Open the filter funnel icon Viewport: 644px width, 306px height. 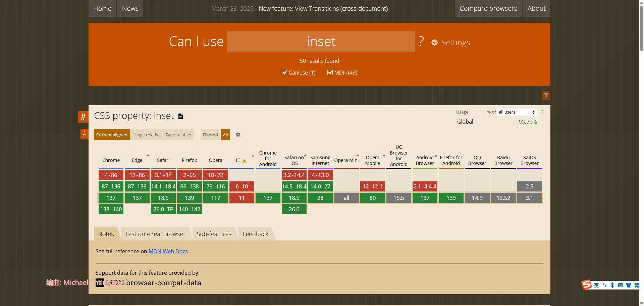546,96
